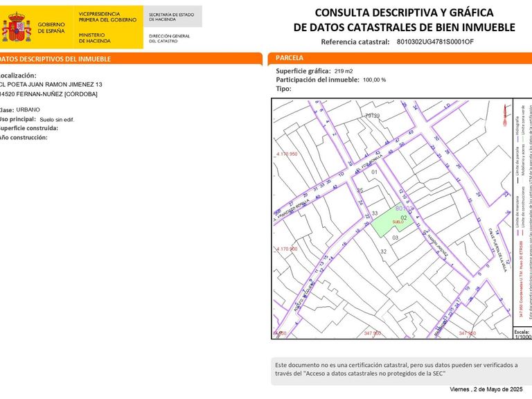Click parcel number '03' on map

[x=396, y=238]
